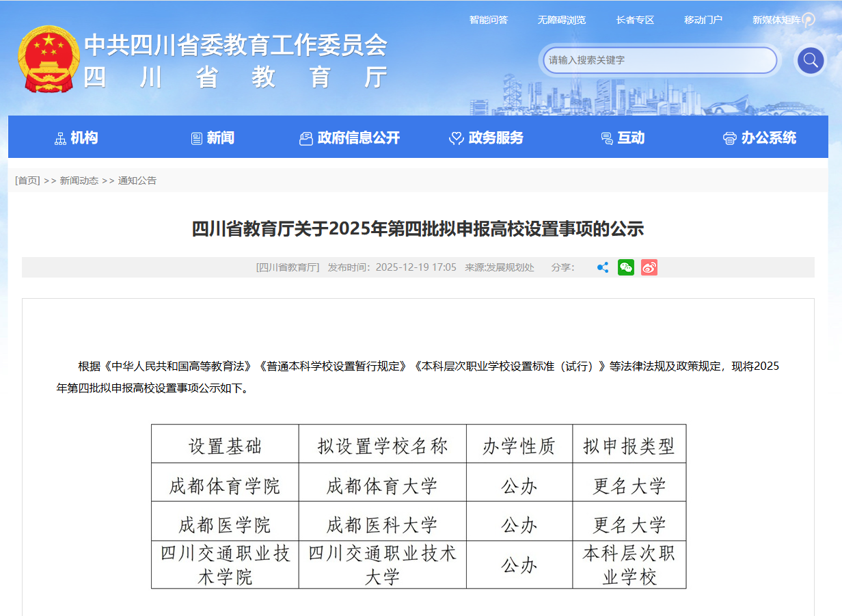Open the 无障碍浏览 accessibility link
This screenshot has height=616, width=842.
(561, 20)
